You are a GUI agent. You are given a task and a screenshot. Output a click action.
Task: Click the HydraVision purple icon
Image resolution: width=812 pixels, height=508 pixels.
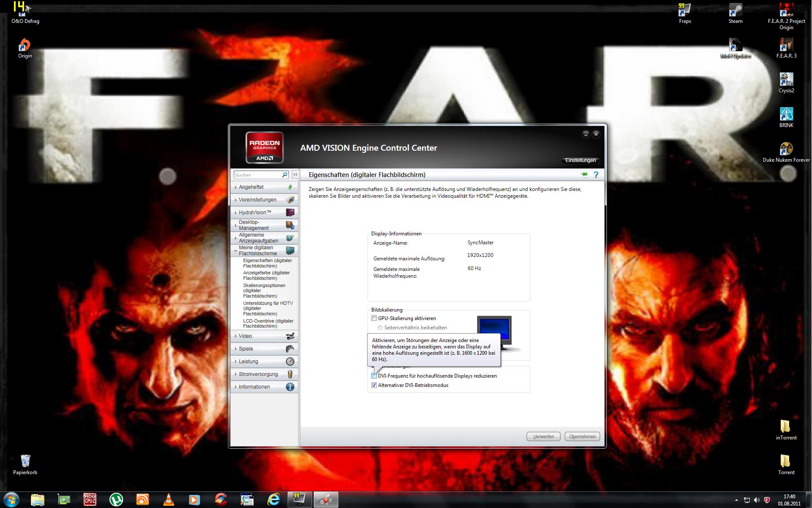coord(290,213)
